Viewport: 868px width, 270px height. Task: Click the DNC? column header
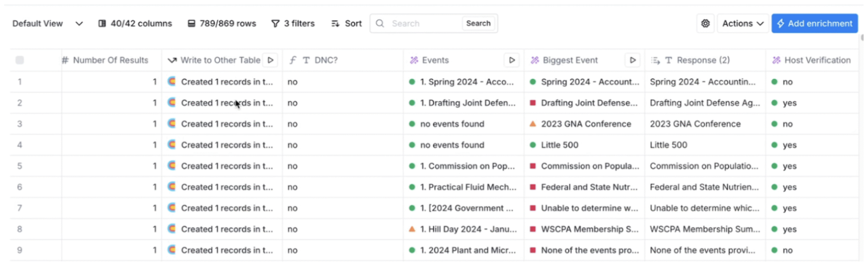(343, 60)
